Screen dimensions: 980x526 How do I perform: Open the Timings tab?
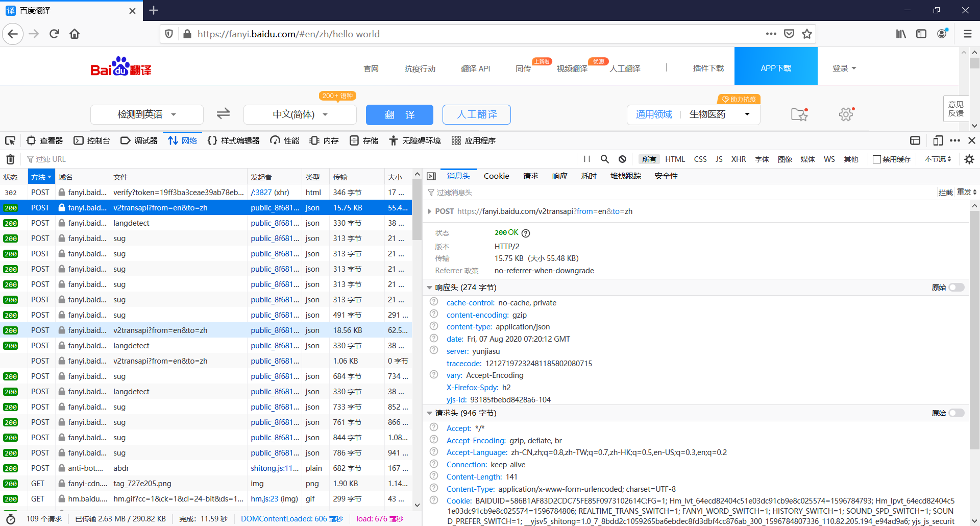pos(589,176)
